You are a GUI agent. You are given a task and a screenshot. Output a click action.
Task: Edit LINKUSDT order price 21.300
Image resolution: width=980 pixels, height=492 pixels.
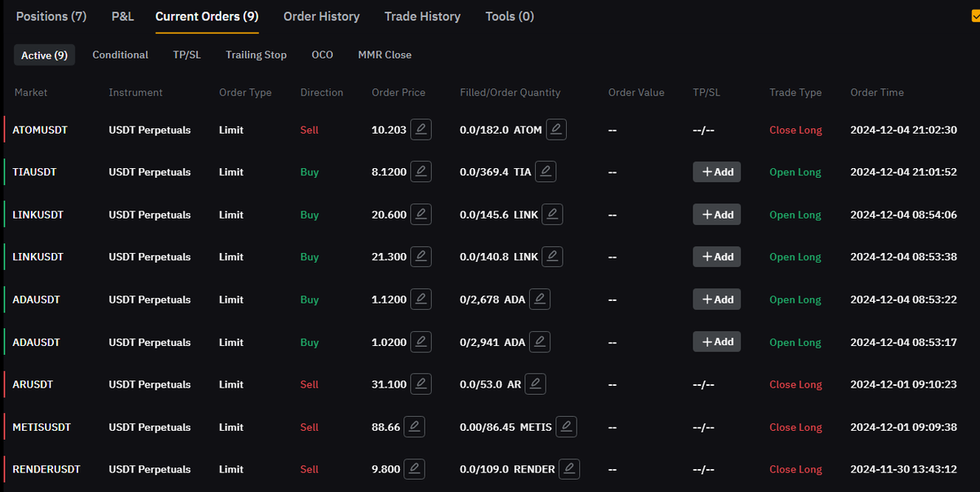click(421, 257)
